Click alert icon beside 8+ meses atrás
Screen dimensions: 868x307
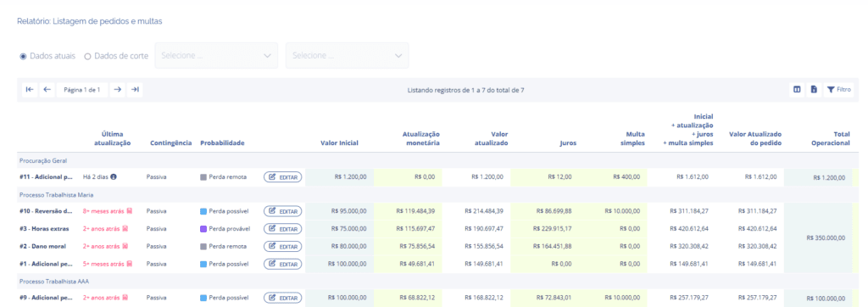[x=129, y=211]
